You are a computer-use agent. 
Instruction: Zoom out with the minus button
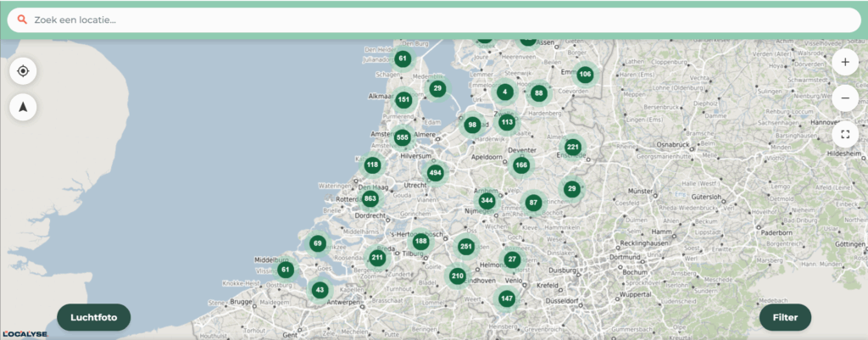[845, 98]
